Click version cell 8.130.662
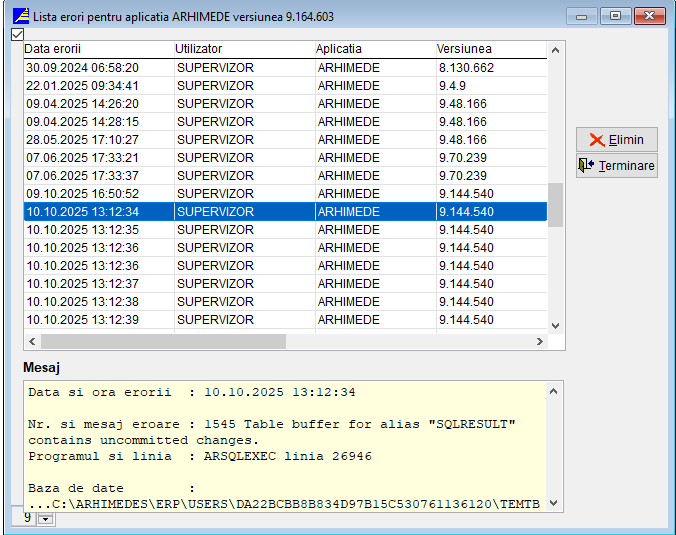 [x=491, y=68]
